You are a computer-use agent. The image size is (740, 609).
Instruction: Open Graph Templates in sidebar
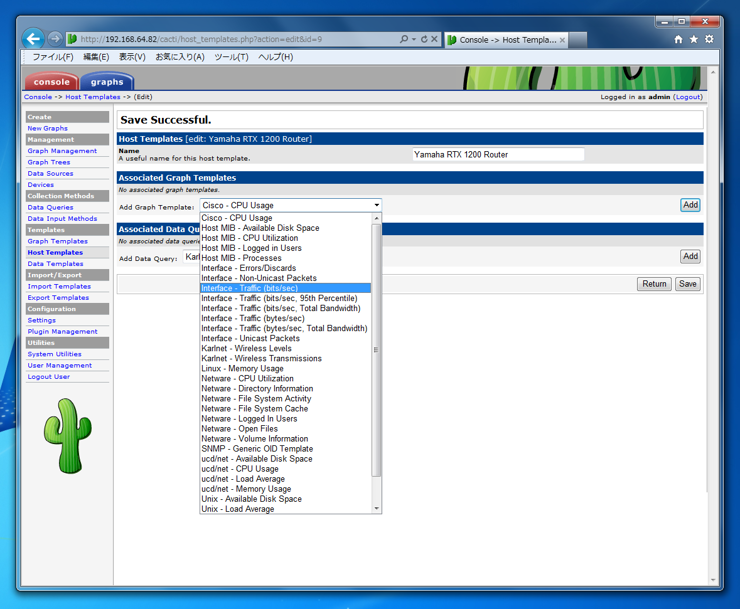[58, 241]
